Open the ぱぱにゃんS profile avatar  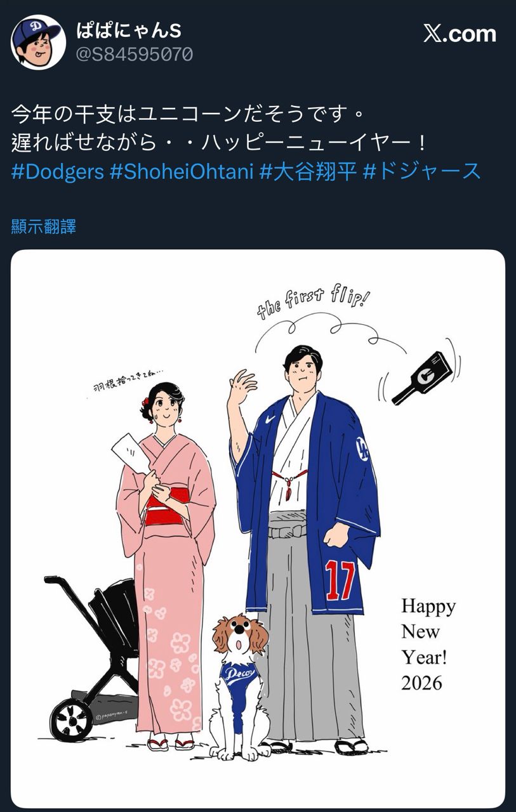click(38, 42)
